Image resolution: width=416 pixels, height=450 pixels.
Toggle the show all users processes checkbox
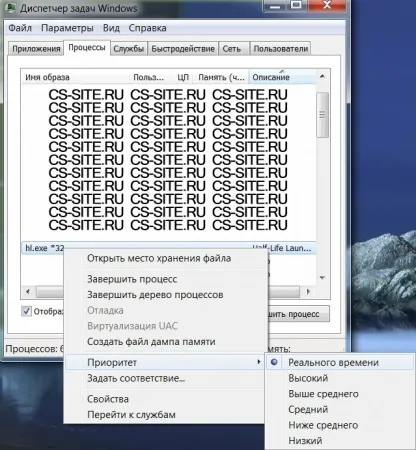pyautogui.click(x=26, y=311)
